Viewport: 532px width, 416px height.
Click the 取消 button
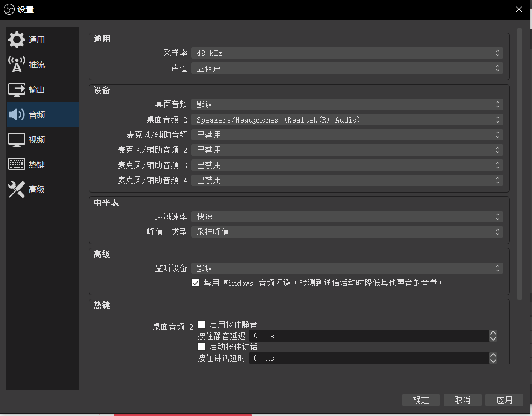click(x=462, y=400)
